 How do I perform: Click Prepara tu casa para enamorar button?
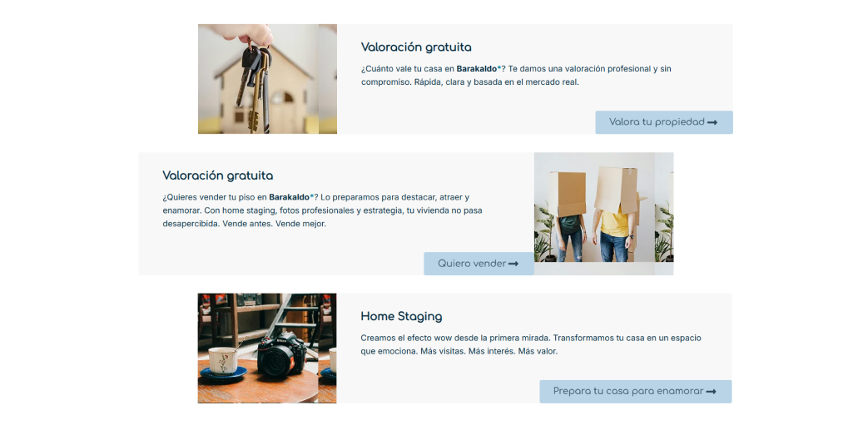pyautogui.click(x=636, y=391)
